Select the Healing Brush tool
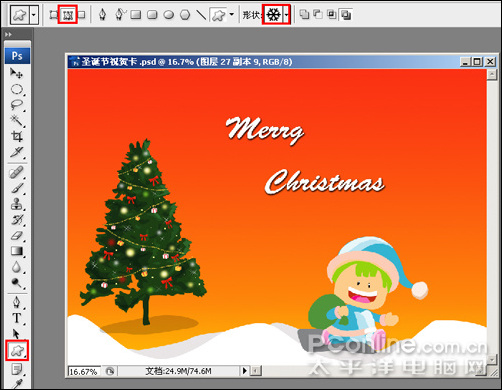Viewport: 502px width, 390px height. click(x=17, y=172)
